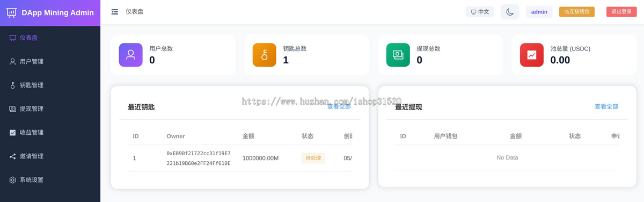The image size is (644, 202).
Task: Click the owner address 0xE890f21722cc31f19E7
Action: [199, 153]
